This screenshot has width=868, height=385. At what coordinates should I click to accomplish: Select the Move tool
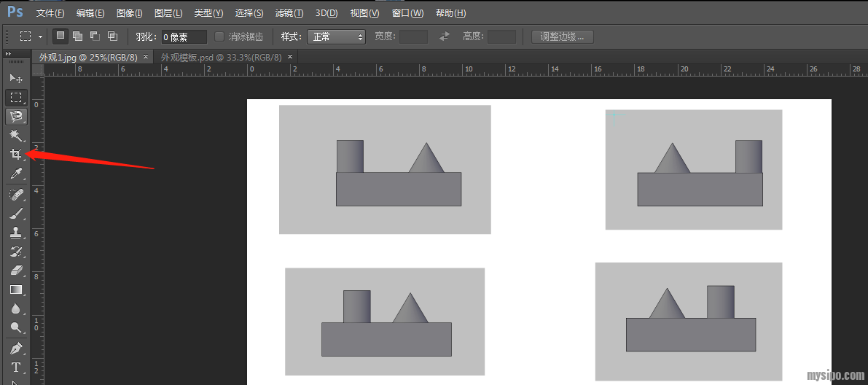pos(15,78)
